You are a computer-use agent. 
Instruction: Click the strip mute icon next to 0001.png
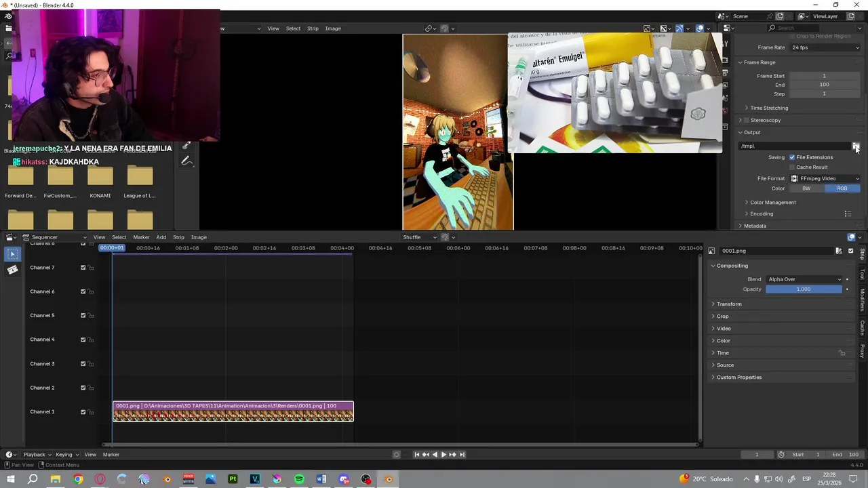(x=839, y=251)
